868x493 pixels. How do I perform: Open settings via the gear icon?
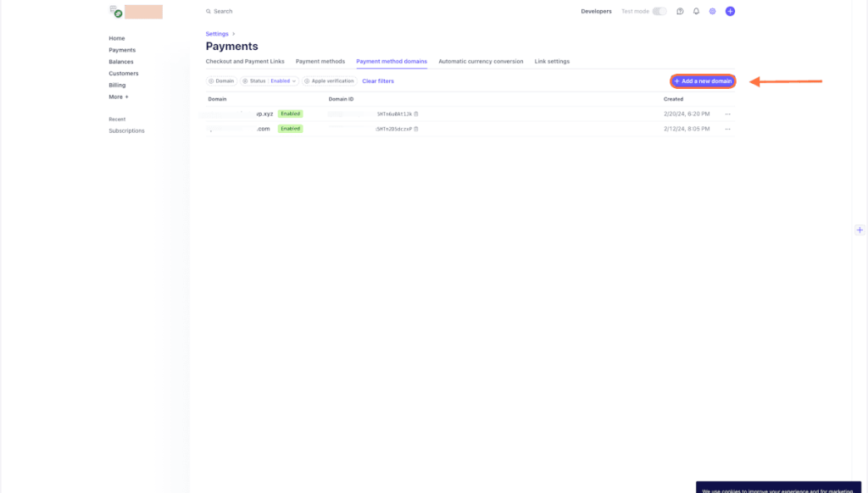point(713,11)
